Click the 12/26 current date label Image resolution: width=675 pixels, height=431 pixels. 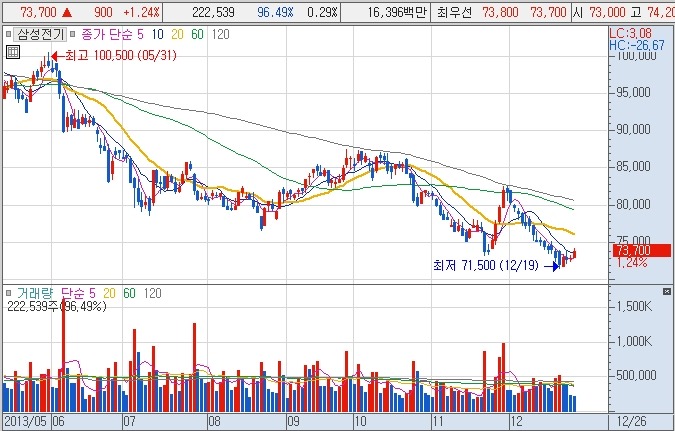point(631,422)
